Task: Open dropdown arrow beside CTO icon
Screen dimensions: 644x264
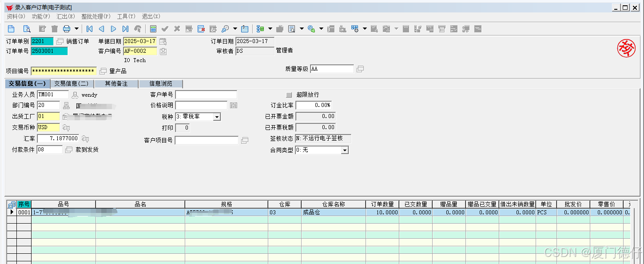Action: pos(365,29)
